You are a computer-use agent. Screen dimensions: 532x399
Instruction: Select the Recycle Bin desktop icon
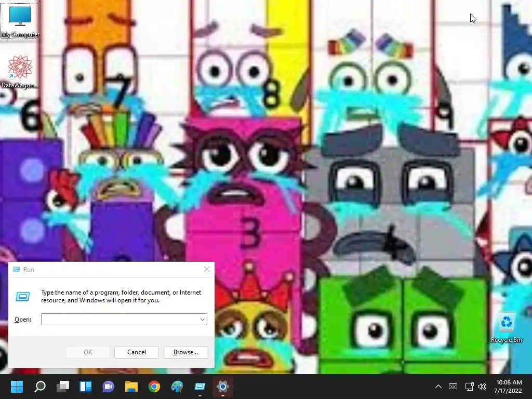coord(506,328)
